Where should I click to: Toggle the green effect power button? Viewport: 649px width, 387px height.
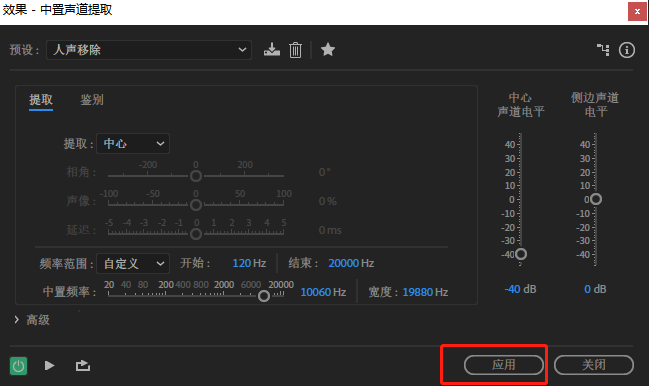19,365
